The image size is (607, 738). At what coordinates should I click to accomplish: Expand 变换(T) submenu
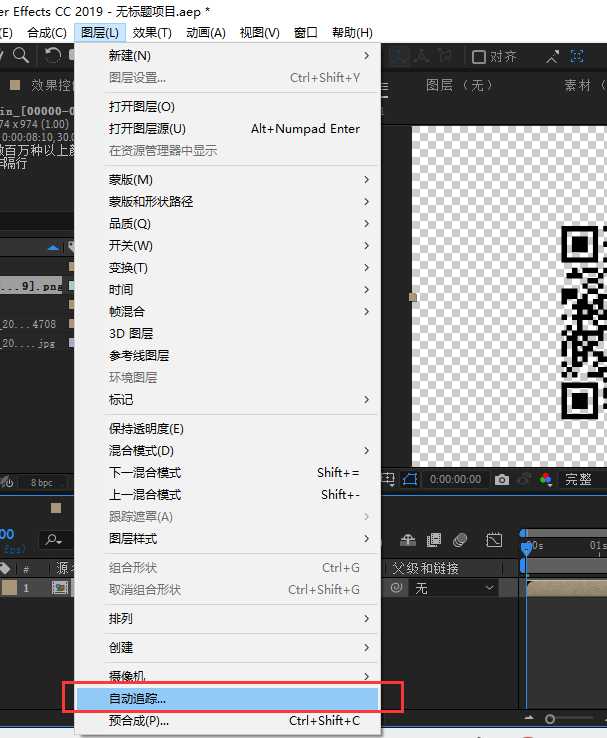pyautogui.click(x=228, y=267)
